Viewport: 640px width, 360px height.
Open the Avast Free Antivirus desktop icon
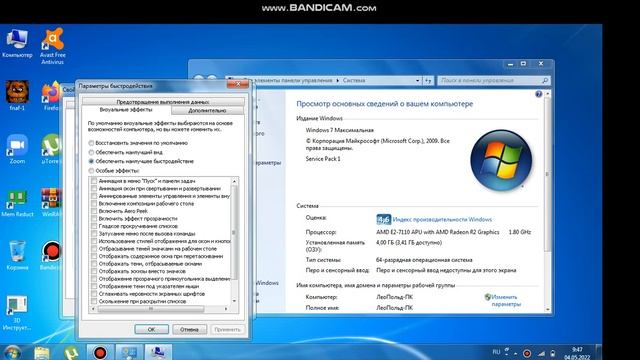(x=53, y=46)
